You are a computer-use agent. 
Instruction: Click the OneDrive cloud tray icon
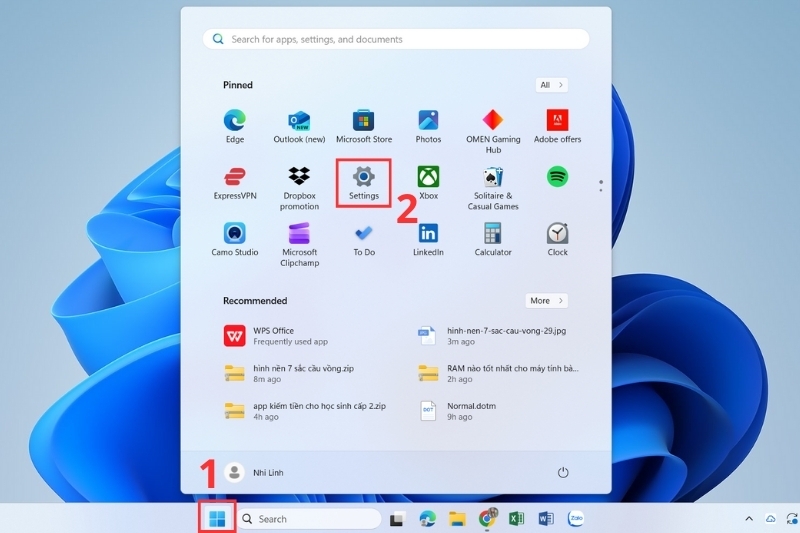click(770, 519)
